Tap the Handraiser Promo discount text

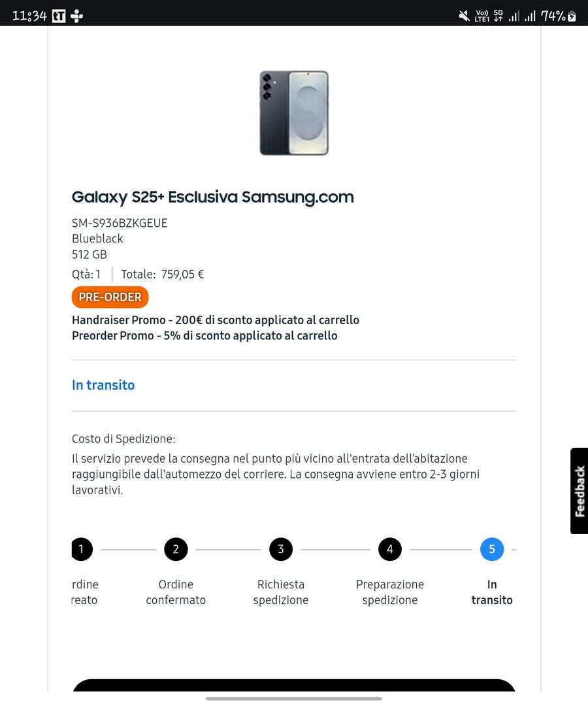click(x=216, y=320)
